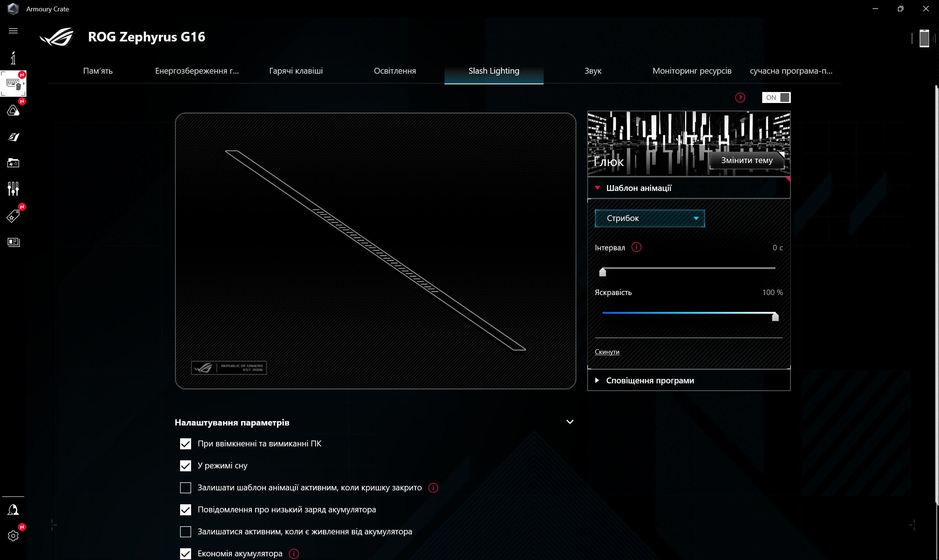This screenshot has width=939, height=560.
Task: Open the help question mark icon near the toggle
Action: (740, 97)
